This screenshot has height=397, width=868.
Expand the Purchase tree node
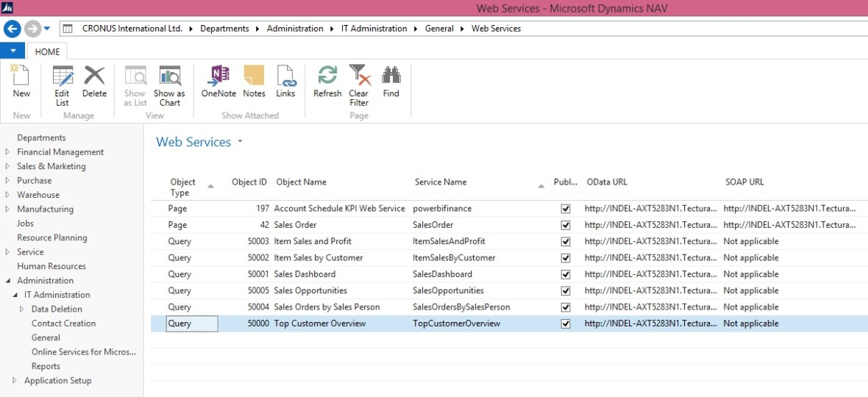pos(7,181)
